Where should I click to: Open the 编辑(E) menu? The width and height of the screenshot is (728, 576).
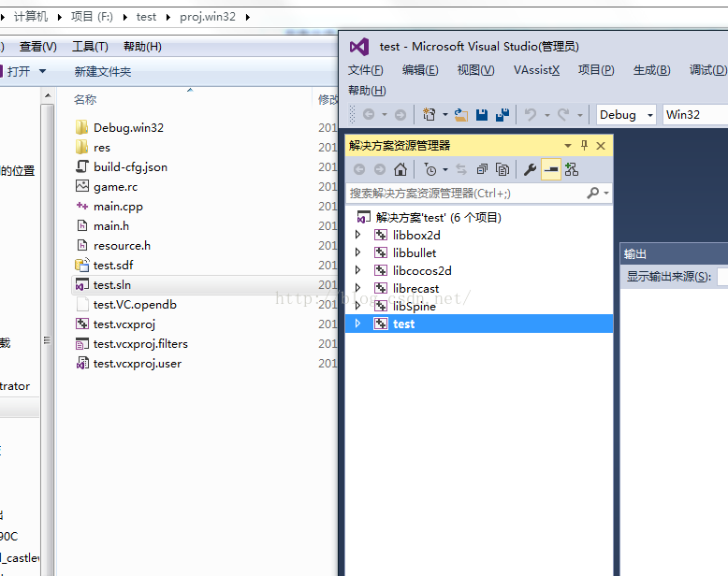point(420,70)
